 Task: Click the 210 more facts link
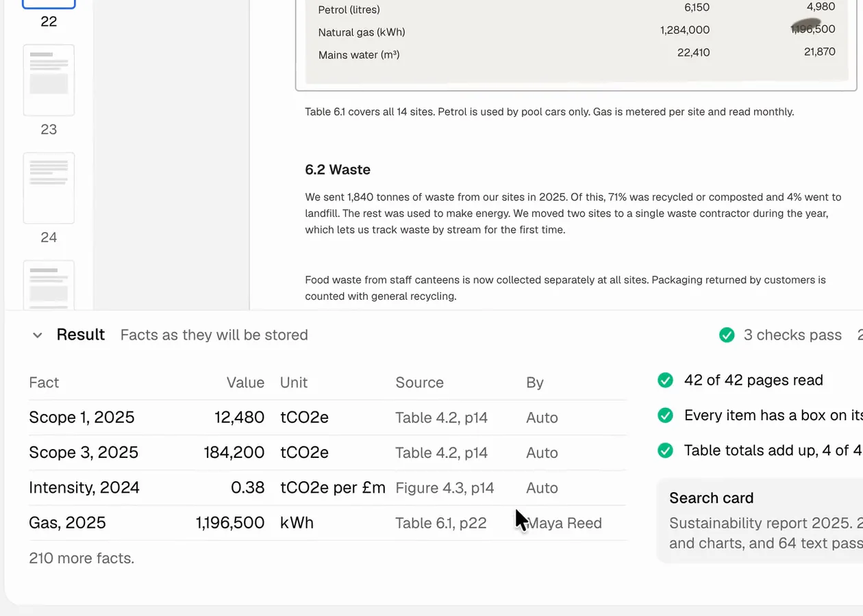point(82,558)
